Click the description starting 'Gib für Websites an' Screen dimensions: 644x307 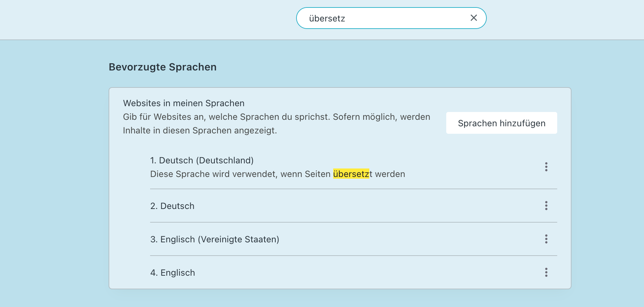click(276, 124)
